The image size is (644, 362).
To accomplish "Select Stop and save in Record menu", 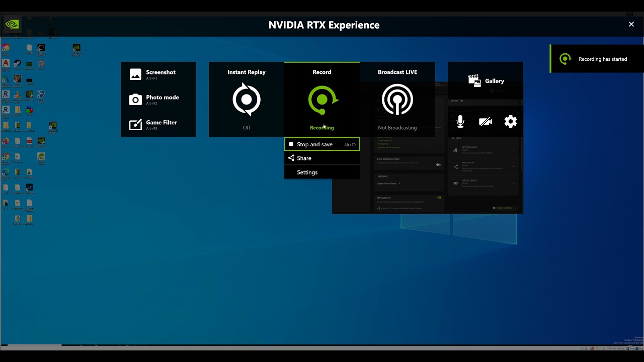I will point(322,144).
